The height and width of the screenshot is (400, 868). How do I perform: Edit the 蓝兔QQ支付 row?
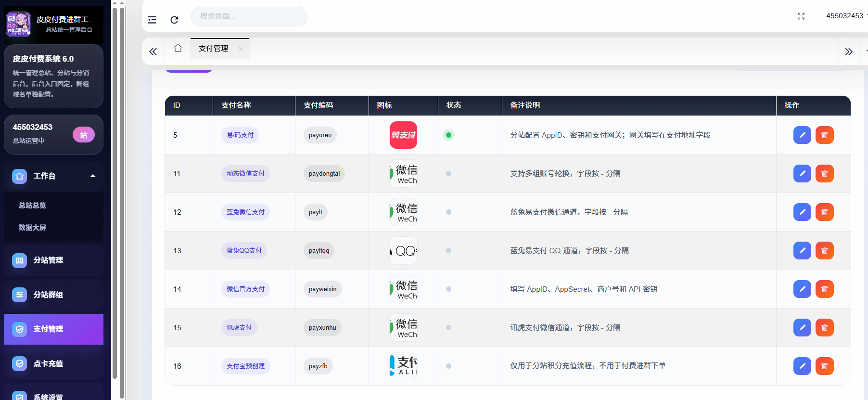pos(802,251)
